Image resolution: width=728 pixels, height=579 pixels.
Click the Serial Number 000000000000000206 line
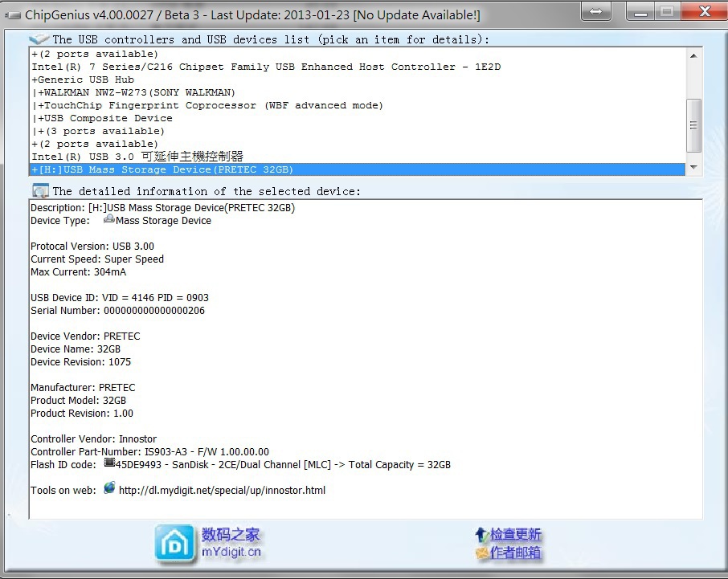coord(117,310)
